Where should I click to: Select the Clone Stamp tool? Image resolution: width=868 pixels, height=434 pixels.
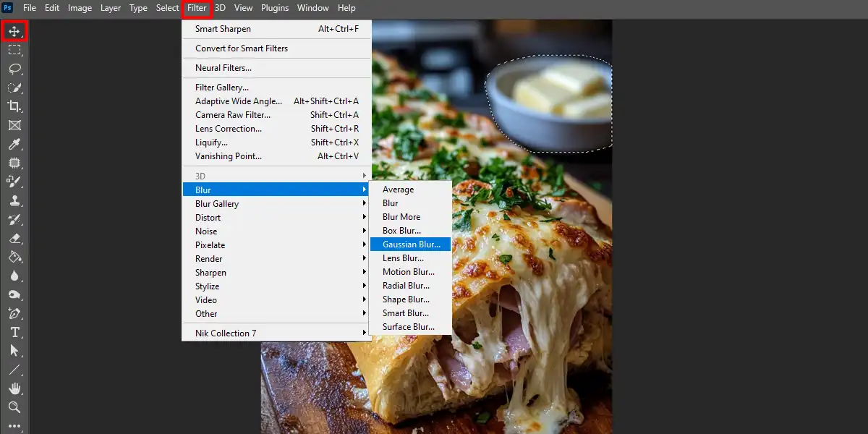pyautogui.click(x=14, y=200)
